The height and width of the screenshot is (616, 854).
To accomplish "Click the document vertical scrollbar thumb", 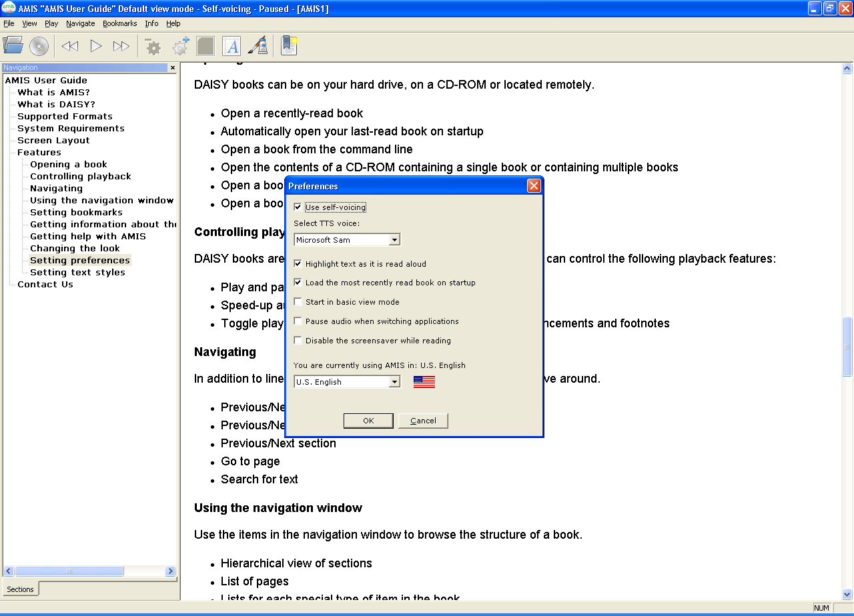I will [x=847, y=347].
